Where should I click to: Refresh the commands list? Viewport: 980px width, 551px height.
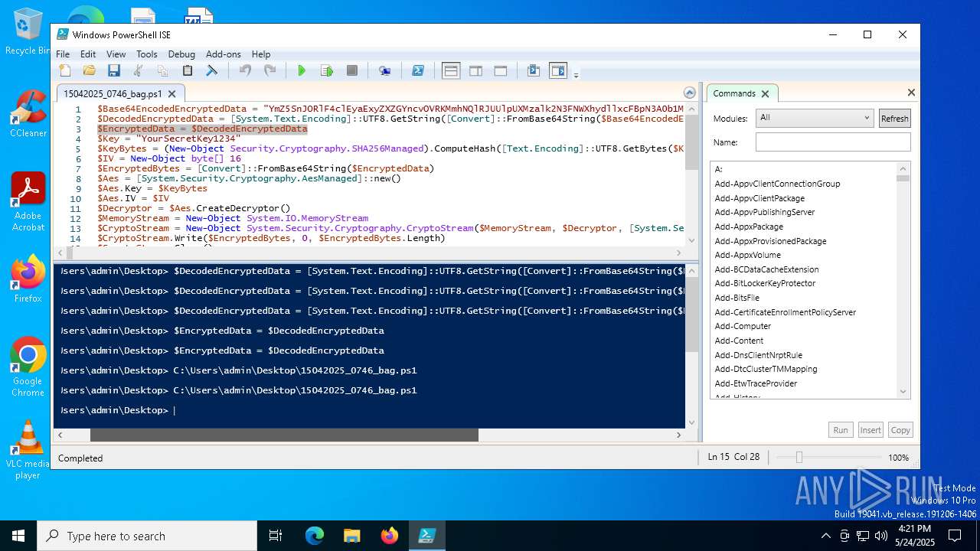tap(894, 119)
